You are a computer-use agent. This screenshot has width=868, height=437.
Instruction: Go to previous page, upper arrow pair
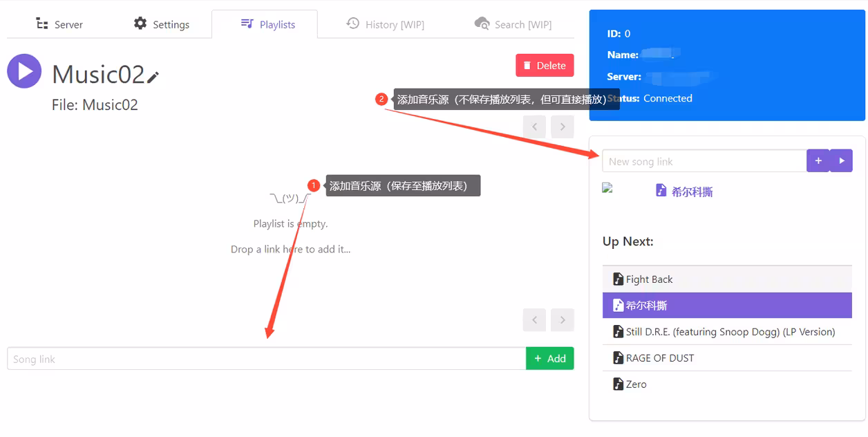pos(535,127)
